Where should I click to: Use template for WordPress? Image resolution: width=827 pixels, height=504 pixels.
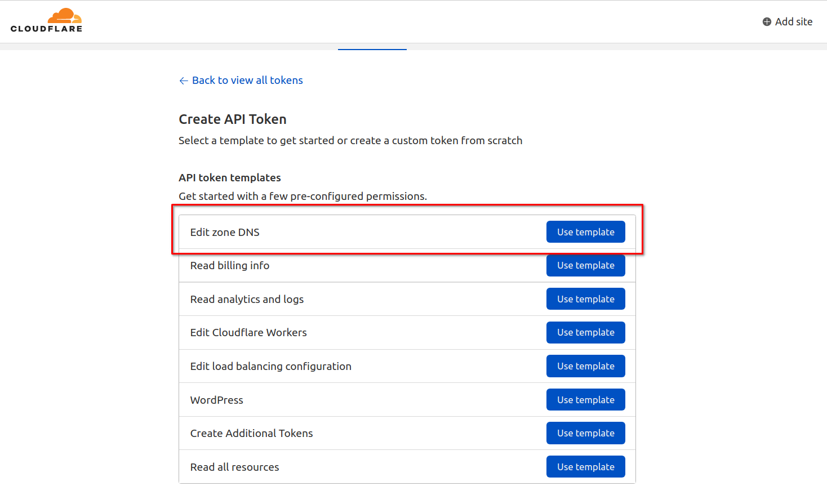pos(585,400)
